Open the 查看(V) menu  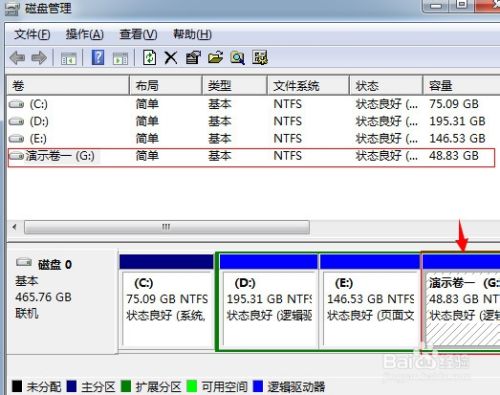click(138, 34)
